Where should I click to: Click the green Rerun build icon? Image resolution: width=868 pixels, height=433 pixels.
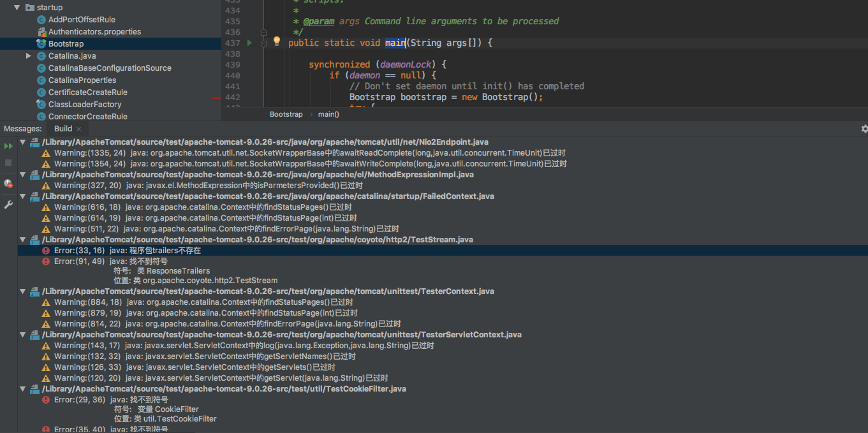pyautogui.click(x=8, y=146)
